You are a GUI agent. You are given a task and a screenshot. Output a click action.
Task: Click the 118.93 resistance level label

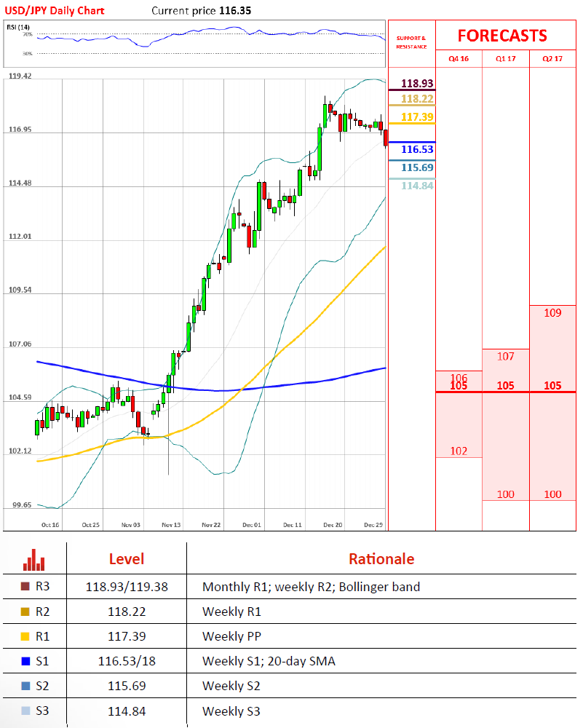click(417, 84)
